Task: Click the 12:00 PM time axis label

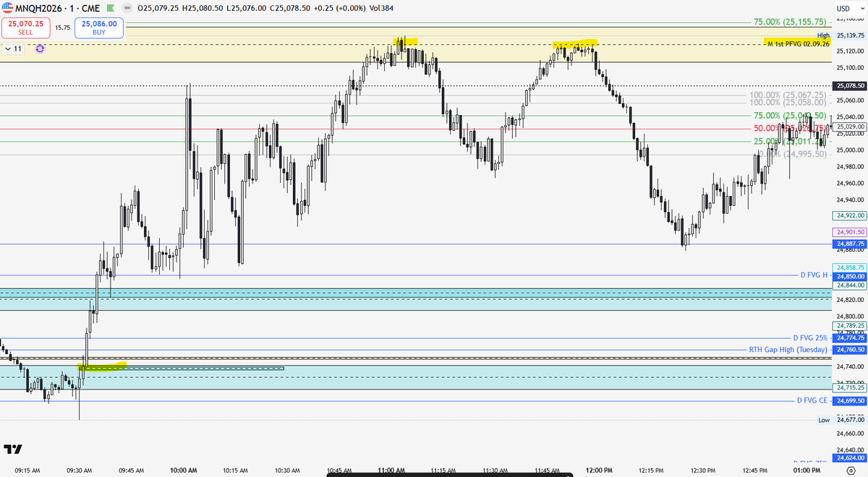Action: [x=598, y=470]
